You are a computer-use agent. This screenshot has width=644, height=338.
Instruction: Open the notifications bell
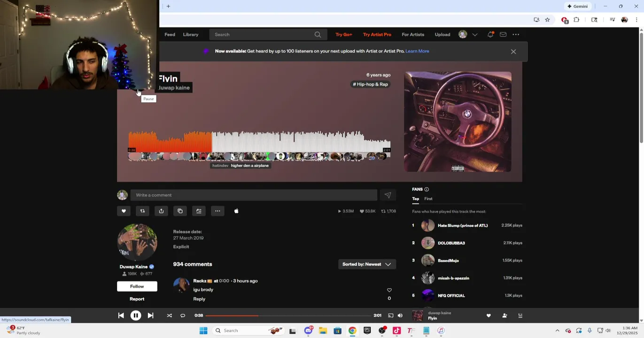[x=490, y=35]
